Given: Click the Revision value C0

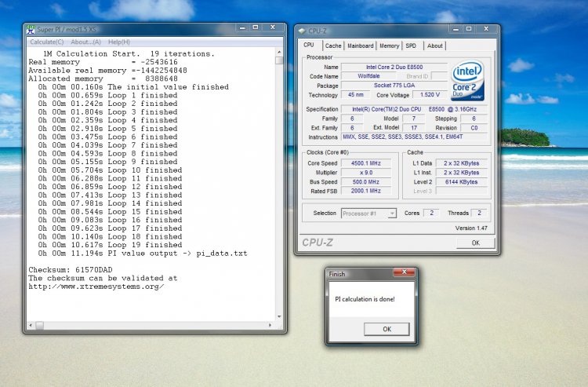Looking at the screenshot, I should [x=474, y=128].
